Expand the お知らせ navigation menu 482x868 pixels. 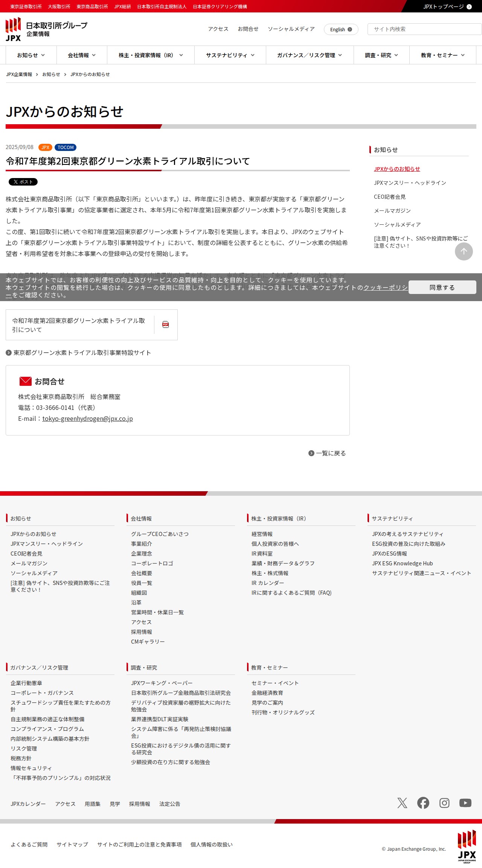click(31, 55)
